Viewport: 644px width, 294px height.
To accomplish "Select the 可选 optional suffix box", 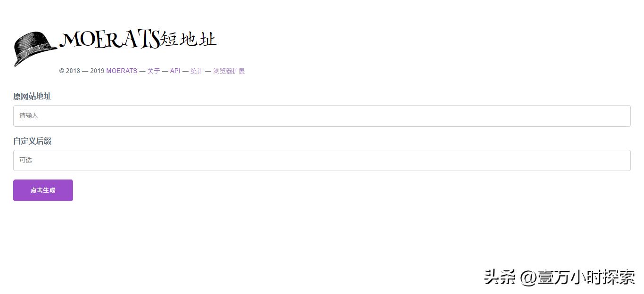I will [x=189, y=160].
